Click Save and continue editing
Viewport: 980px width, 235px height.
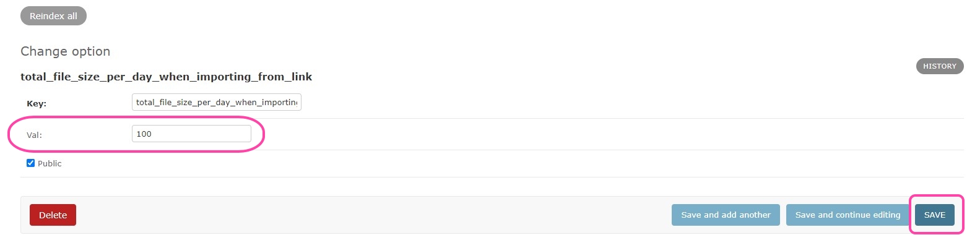click(x=848, y=215)
